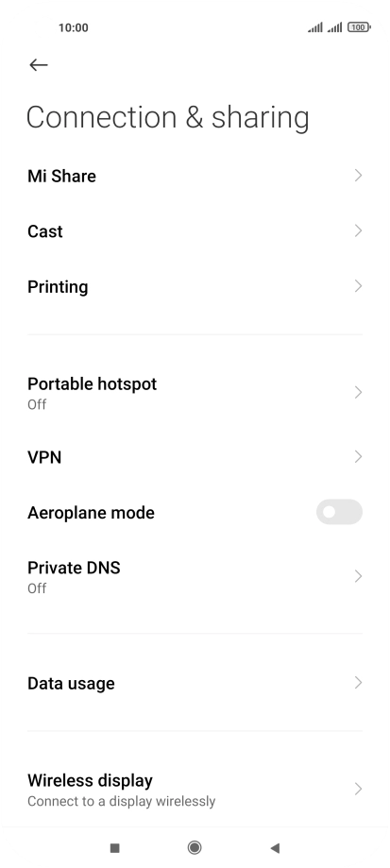Open the Mi Share label
This screenshot has height=868, width=390.
click(61, 176)
